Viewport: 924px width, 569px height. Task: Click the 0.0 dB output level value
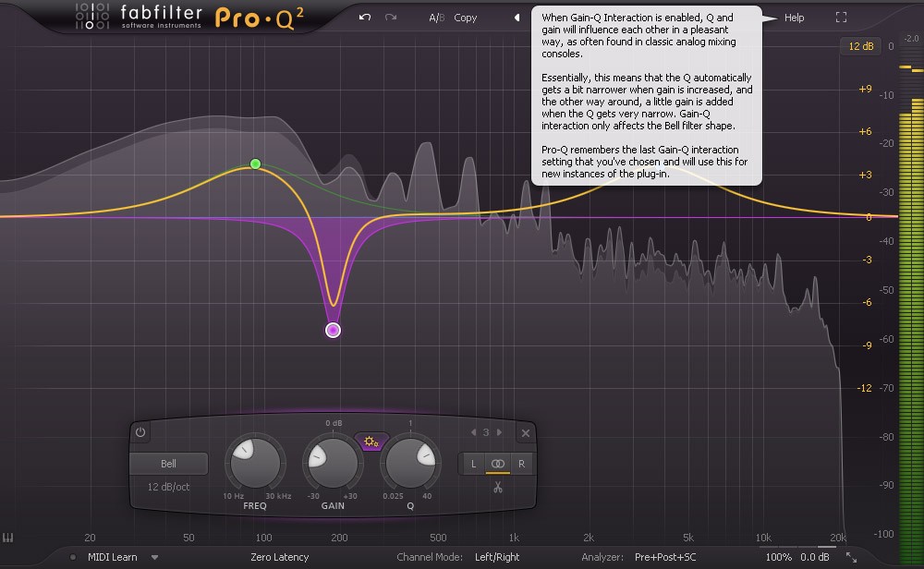point(815,557)
